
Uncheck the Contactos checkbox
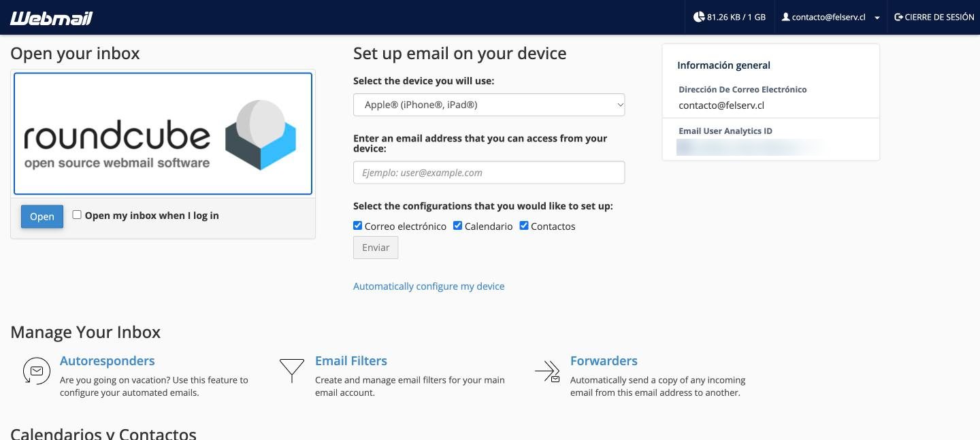pyautogui.click(x=524, y=226)
